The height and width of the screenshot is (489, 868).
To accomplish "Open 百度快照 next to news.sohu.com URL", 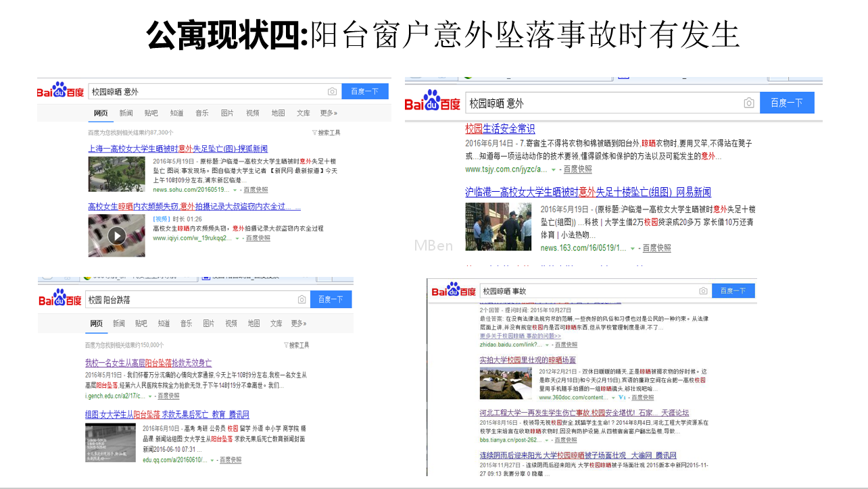I will (x=256, y=190).
